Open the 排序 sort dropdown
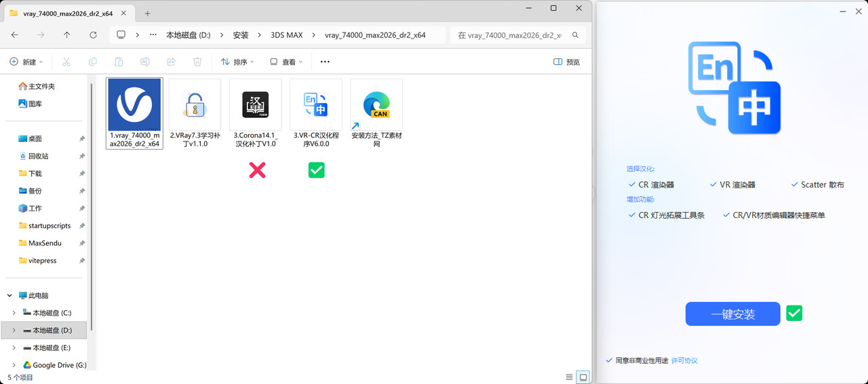Screen dimensions: 868x384 point(237,62)
